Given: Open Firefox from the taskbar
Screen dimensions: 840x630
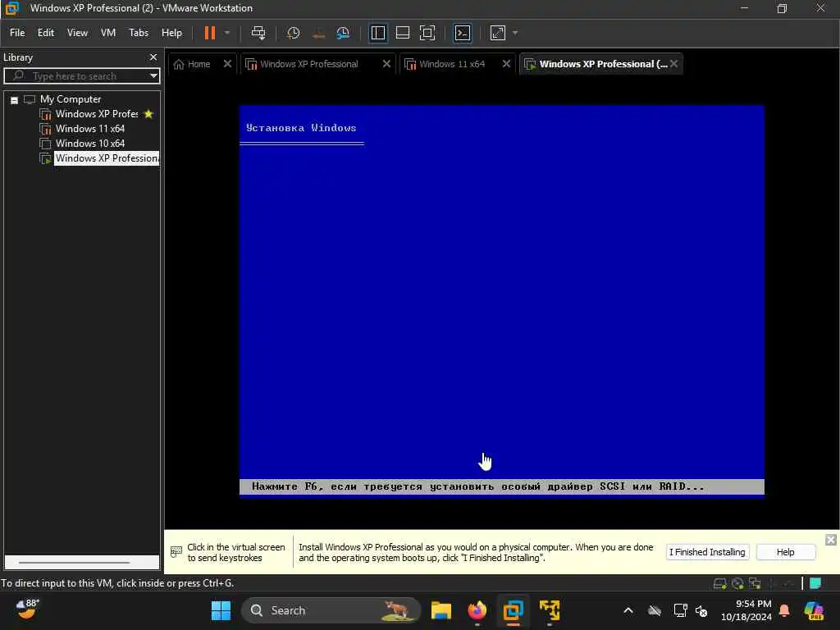Looking at the screenshot, I should (477, 610).
